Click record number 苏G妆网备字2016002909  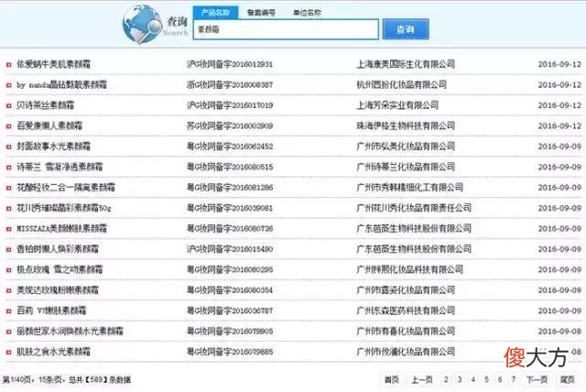coord(230,125)
